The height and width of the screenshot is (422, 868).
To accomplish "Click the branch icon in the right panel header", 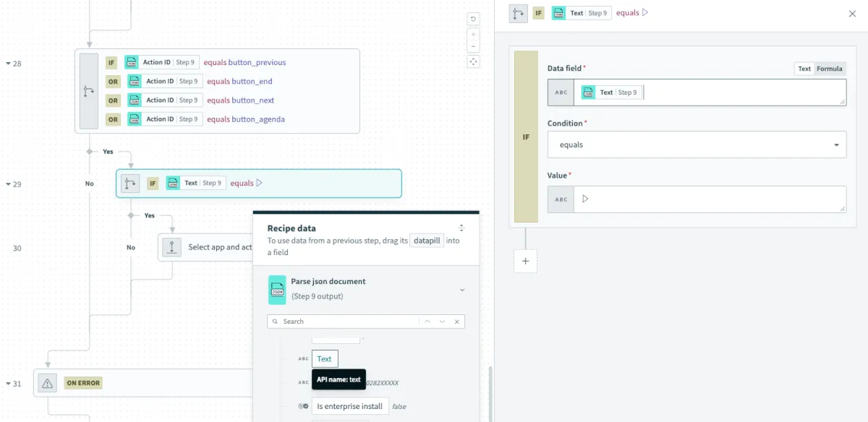I will pyautogui.click(x=519, y=13).
